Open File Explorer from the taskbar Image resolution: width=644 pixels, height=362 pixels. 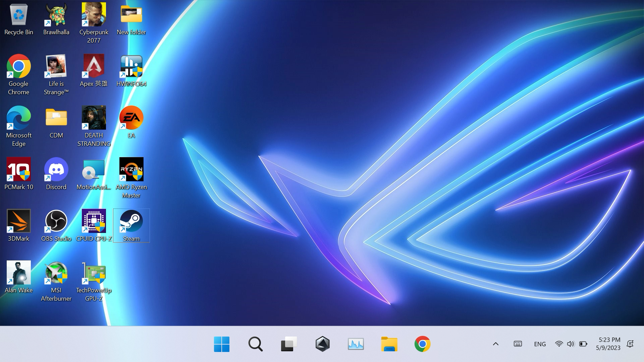tap(389, 344)
